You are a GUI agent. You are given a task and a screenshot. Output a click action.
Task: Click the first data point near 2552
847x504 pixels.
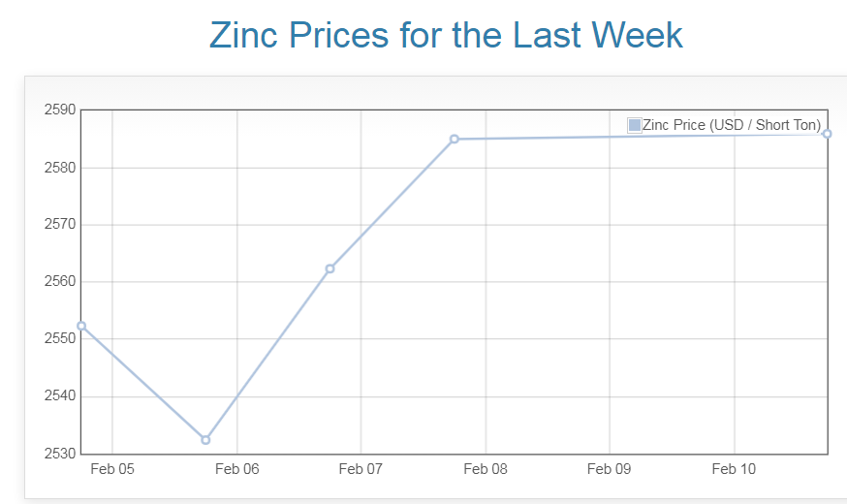pos(81,326)
